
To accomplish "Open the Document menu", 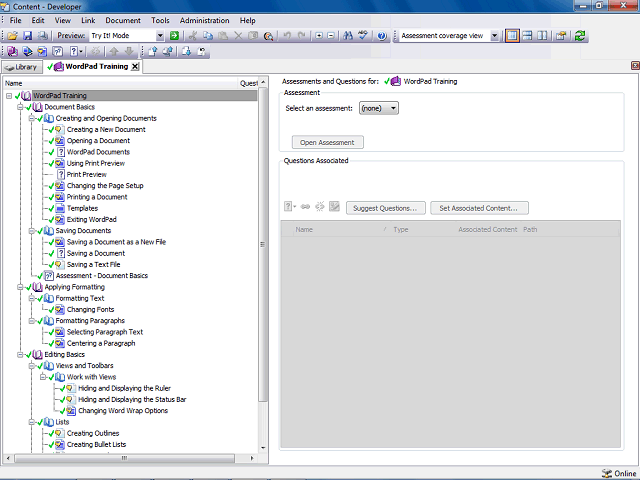I will click(123, 20).
